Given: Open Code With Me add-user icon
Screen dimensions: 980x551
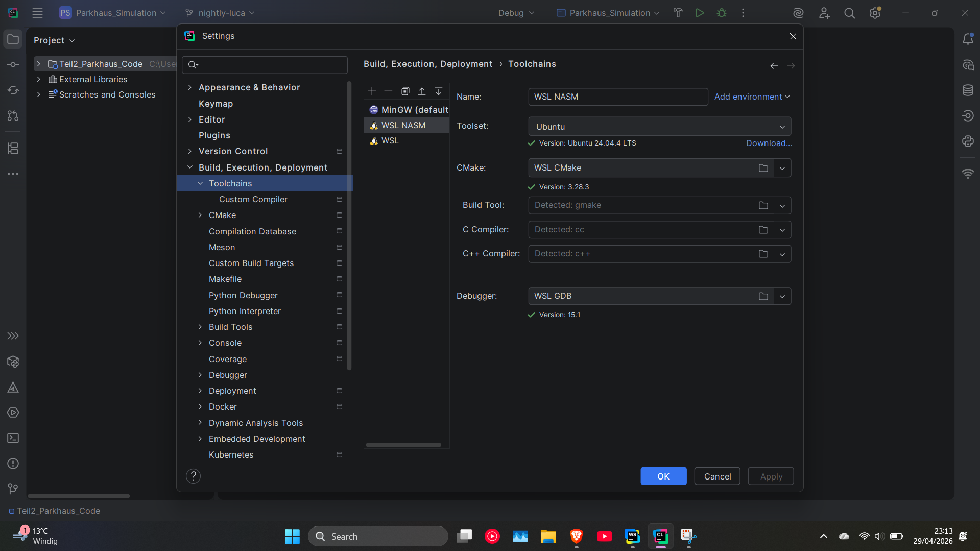Looking at the screenshot, I should [824, 13].
